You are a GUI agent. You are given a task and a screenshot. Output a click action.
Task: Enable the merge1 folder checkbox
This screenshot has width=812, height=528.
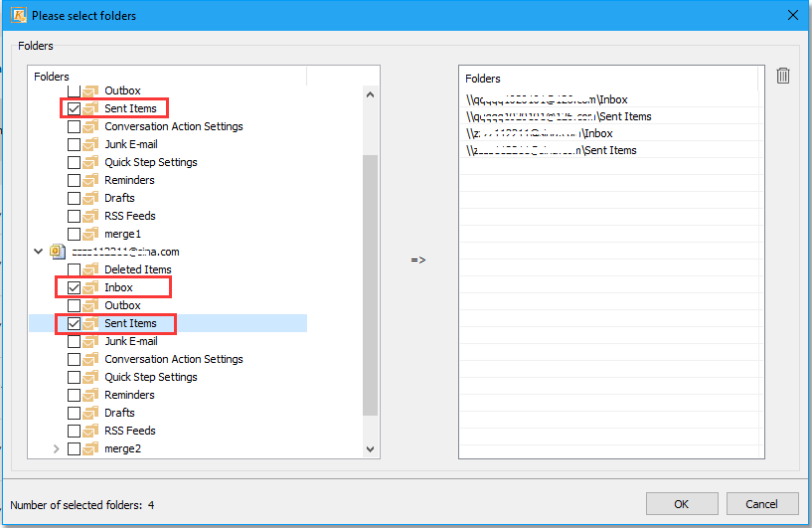point(74,234)
